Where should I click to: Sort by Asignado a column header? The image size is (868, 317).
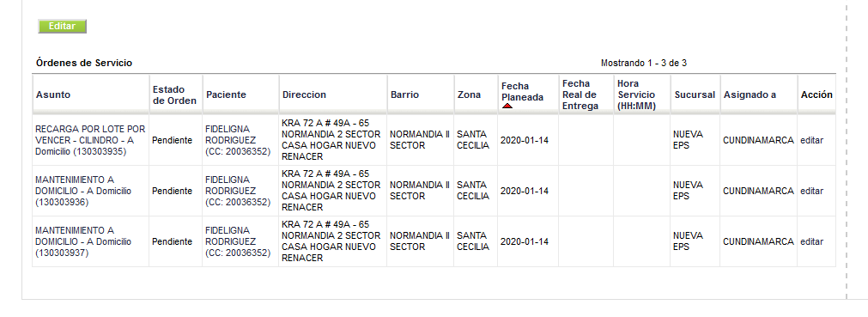(750, 94)
